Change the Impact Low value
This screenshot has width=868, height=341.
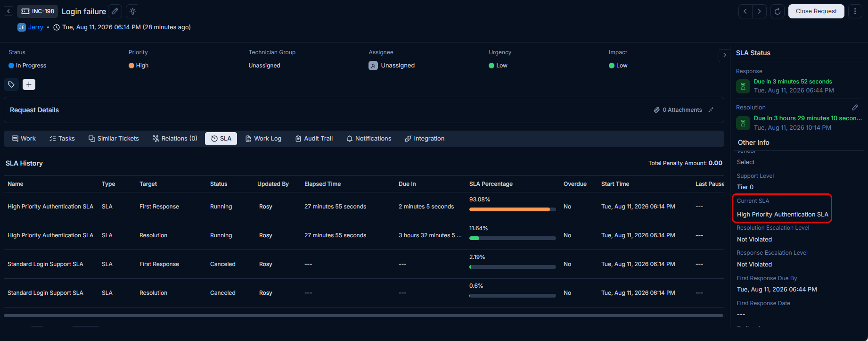(x=618, y=66)
